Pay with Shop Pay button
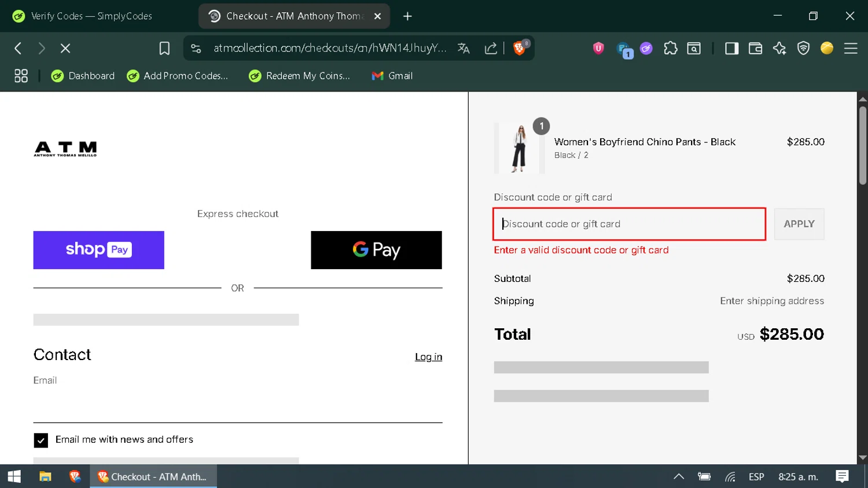868x488 pixels. coord(99,250)
